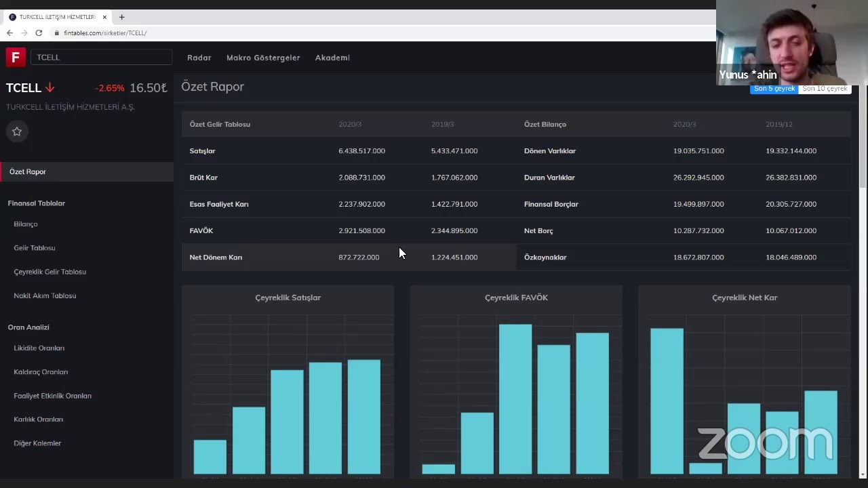This screenshot has height=488, width=868.
Task: Click the Brüt Kar row label
Action: tap(203, 178)
